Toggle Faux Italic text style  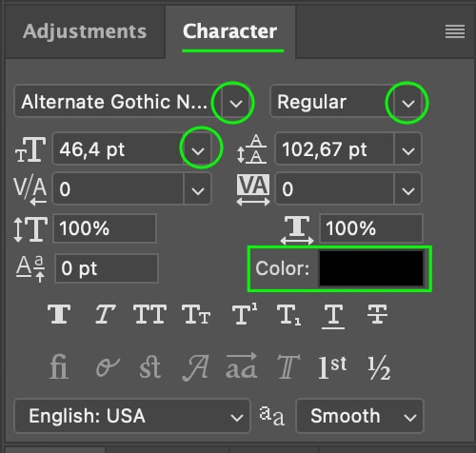click(x=105, y=314)
